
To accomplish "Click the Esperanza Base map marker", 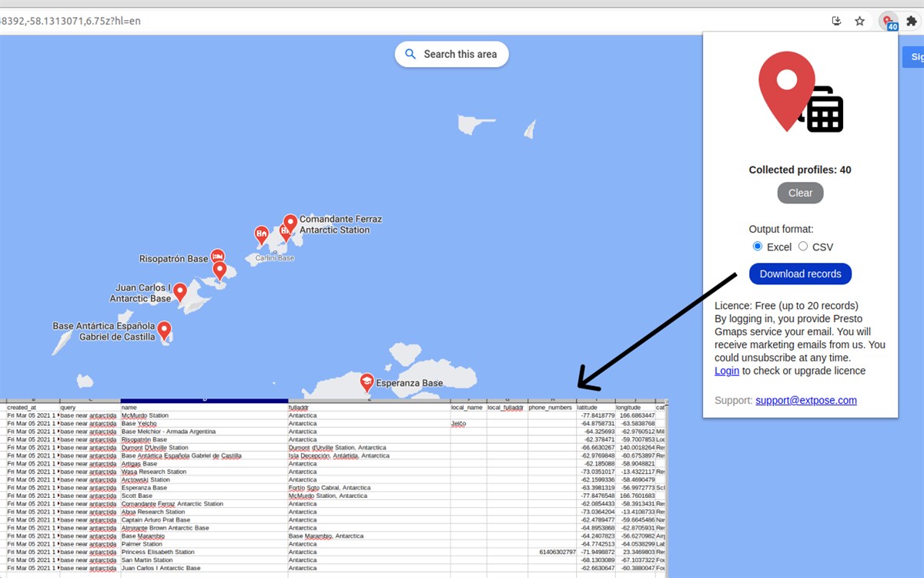I will 367,381.
